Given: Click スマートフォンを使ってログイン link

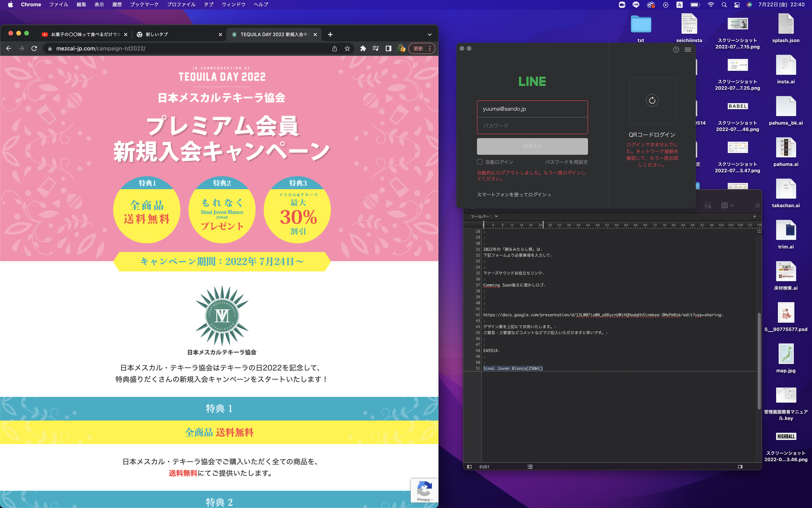Looking at the screenshot, I should point(514,194).
